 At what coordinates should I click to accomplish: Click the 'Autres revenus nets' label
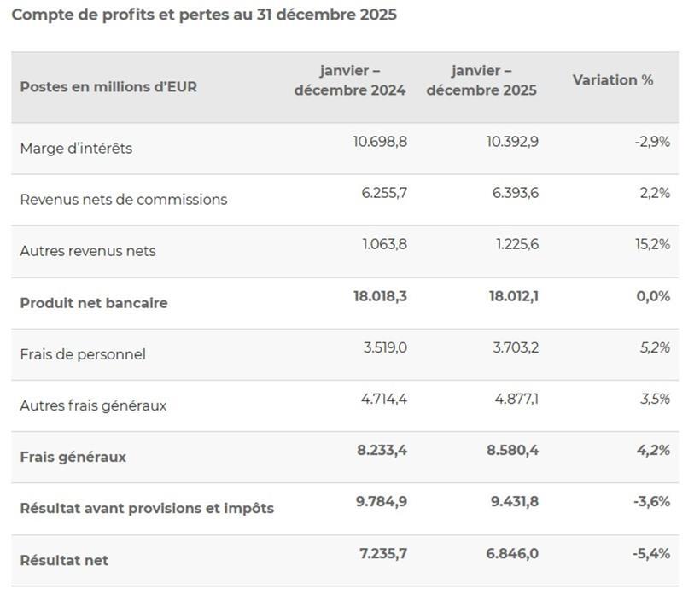(88, 251)
